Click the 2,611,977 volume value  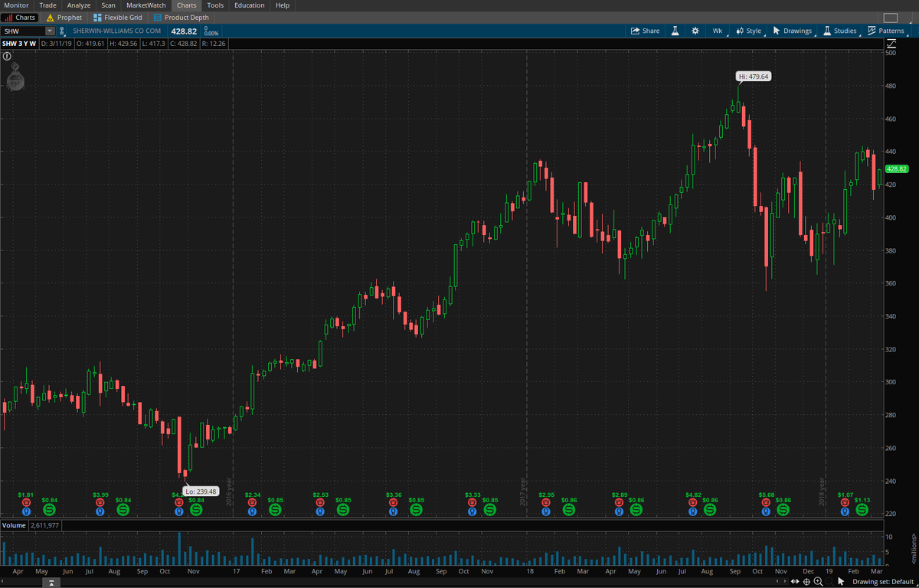click(x=45, y=525)
